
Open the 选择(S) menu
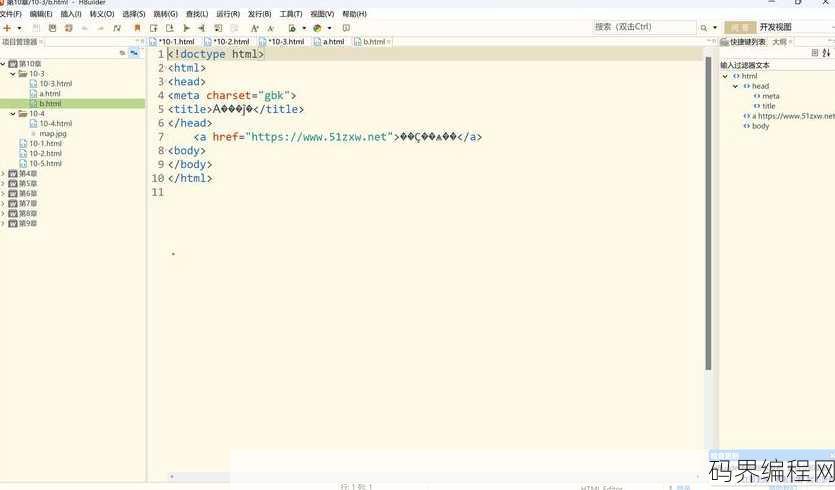(x=134, y=14)
